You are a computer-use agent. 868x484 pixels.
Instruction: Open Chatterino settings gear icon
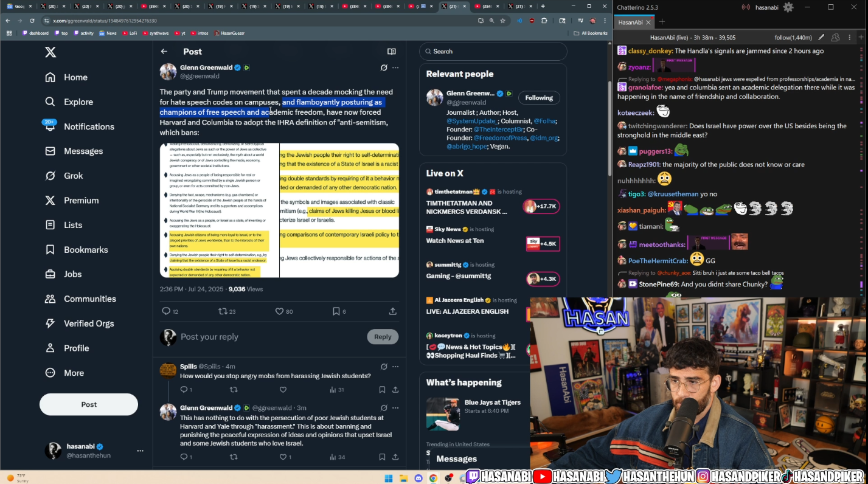pyautogui.click(x=788, y=7)
